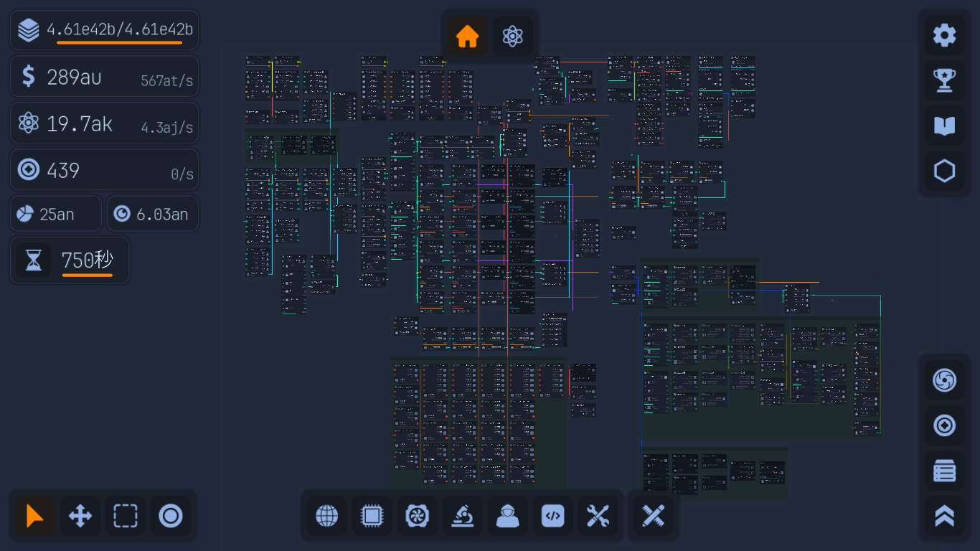
Task: Activate the move arrows tool
Action: click(80, 516)
